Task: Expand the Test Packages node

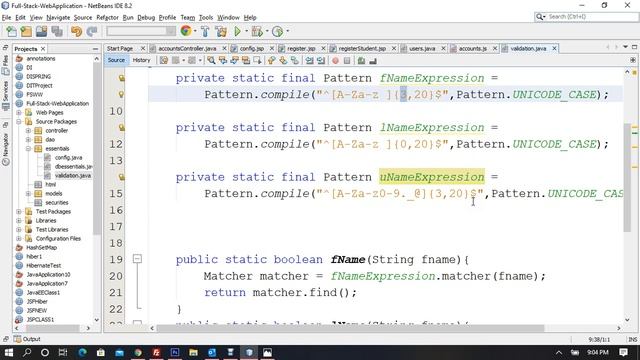Action: click(x=19, y=211)
